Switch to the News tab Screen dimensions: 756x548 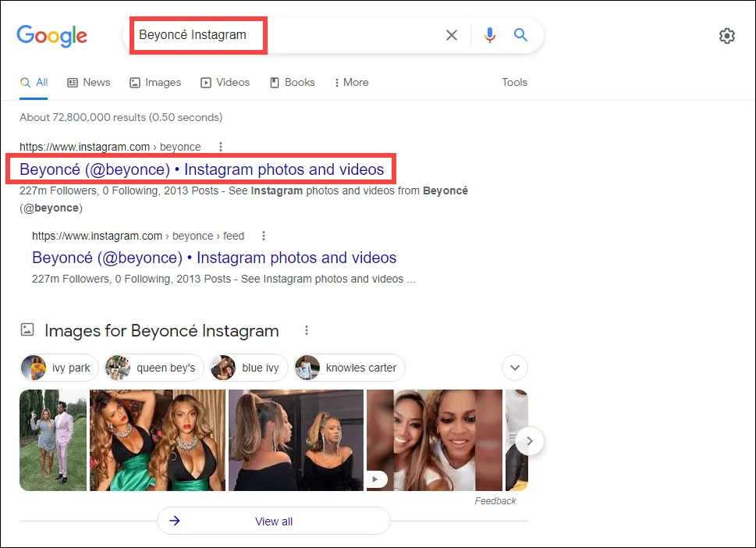click(89, 83)
